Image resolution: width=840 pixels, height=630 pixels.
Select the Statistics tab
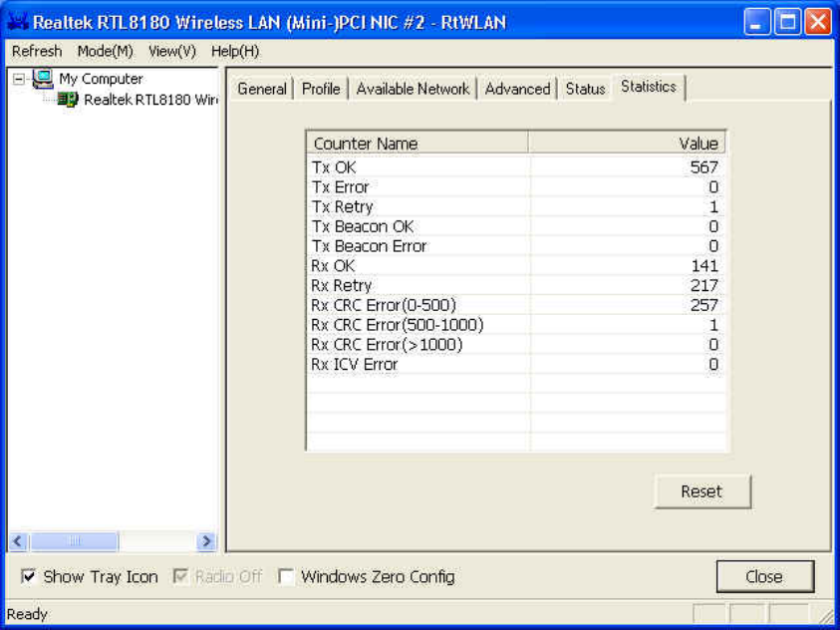tap(649, 87)
